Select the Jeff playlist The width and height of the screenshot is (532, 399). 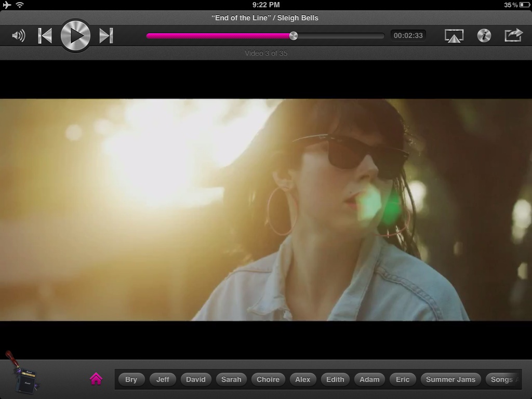click(163, 379)
